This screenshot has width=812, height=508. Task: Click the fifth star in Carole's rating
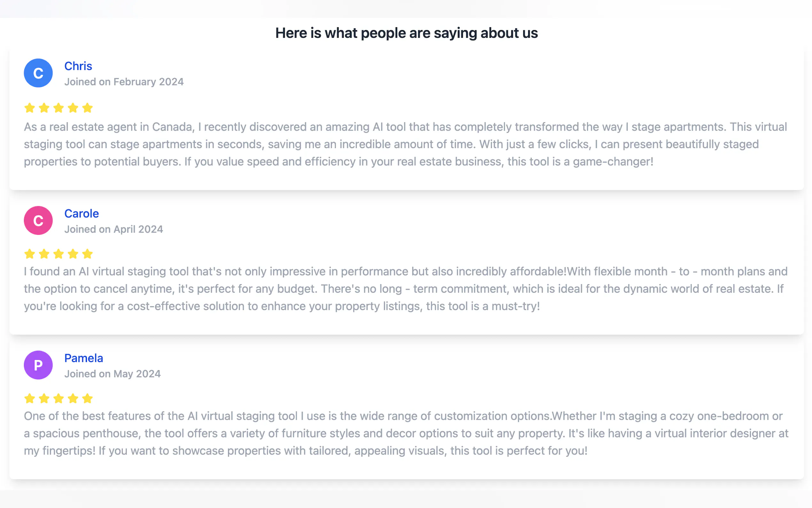pyautogui.click(x=87, y=254)
